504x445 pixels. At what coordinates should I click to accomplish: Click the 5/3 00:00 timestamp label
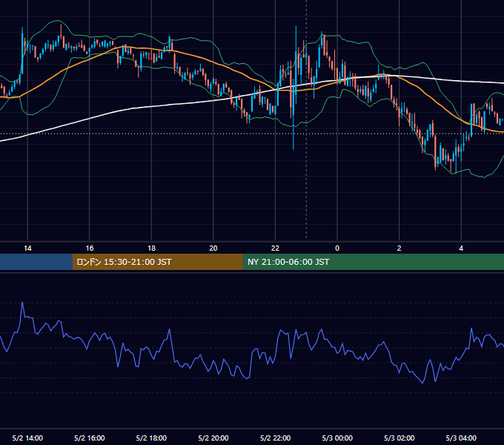pyautogui.click(x=337, y=438)
